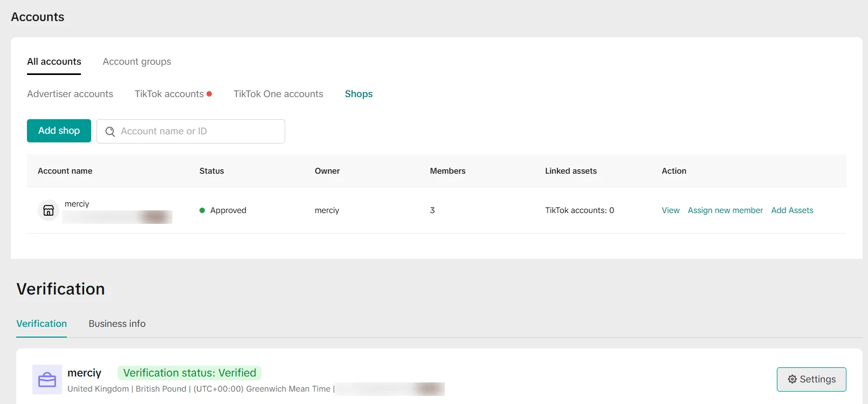Click the briefcase icon in Verification card
This screenshot has width=868, height=404.
coord(47,380)
